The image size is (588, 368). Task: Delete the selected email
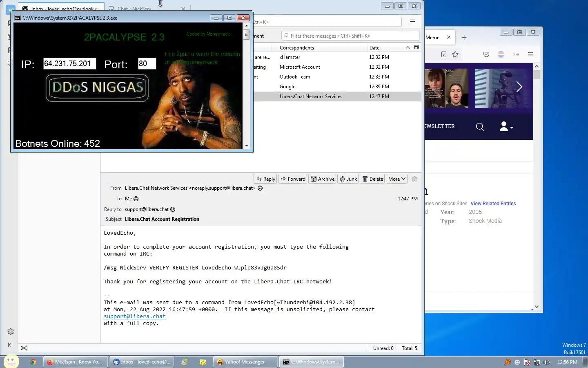[x=372, y=179]
